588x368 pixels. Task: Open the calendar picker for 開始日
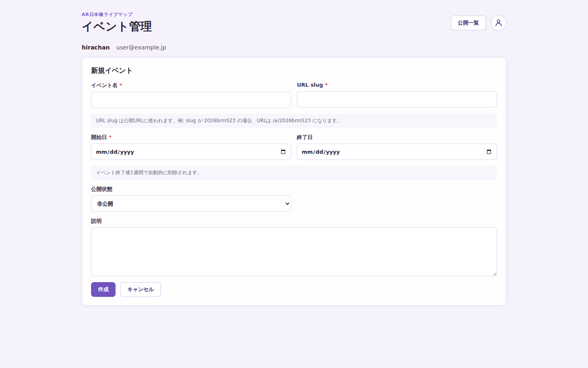coord(283,152)
